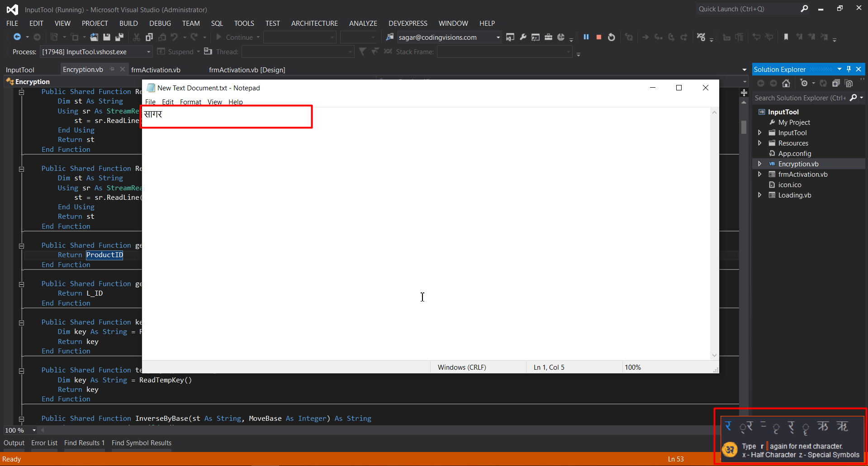Restart the debugging session

click(x=611, y=37)
